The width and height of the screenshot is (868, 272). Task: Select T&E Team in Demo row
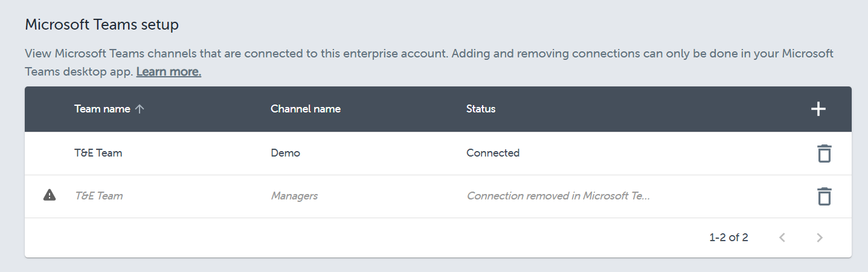(98, 153)
